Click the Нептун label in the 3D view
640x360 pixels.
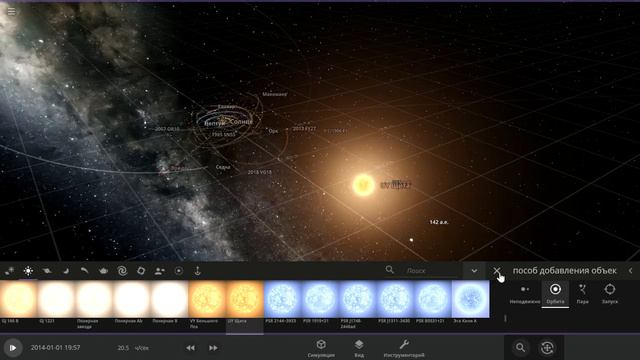pyautogui.click(x=215, y=123)
